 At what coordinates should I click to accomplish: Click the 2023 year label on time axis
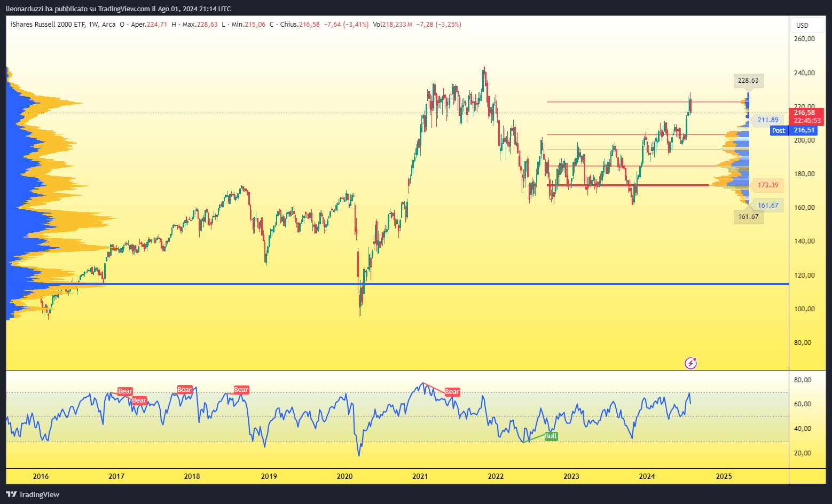571,476
